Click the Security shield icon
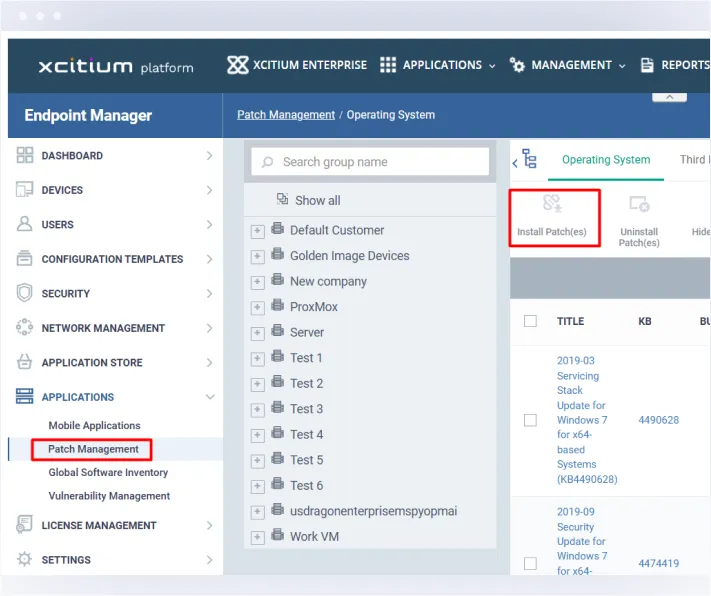Screen dimensions: 711x596 point(25,293)
